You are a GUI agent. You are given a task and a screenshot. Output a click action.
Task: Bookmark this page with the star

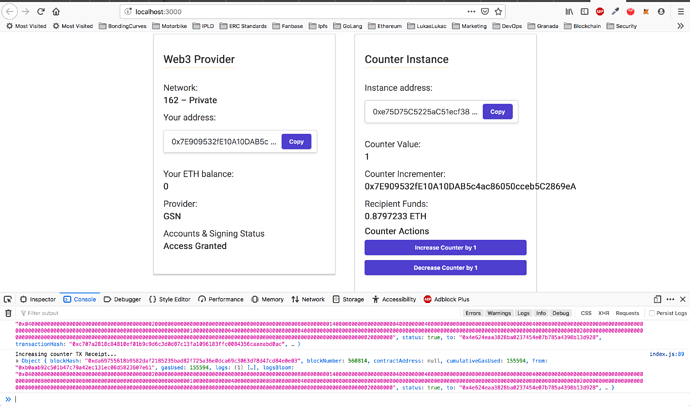(x=498, y=11)
